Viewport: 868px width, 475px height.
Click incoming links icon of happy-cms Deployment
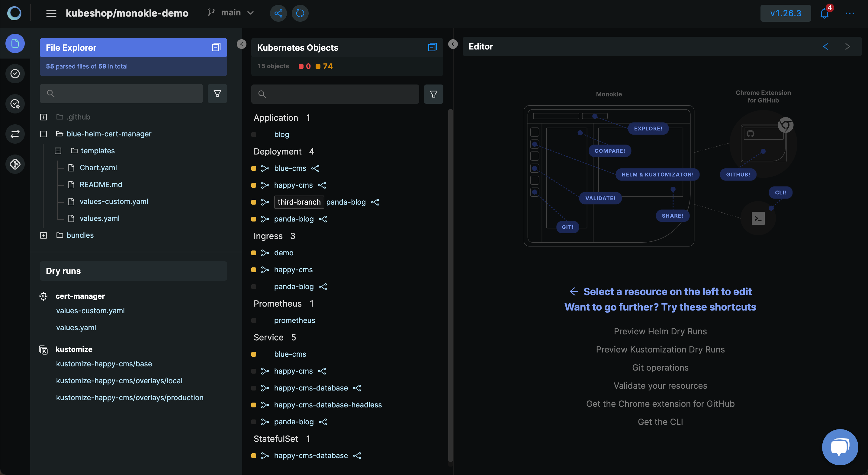pyautogui.click(x=265, y=185)
